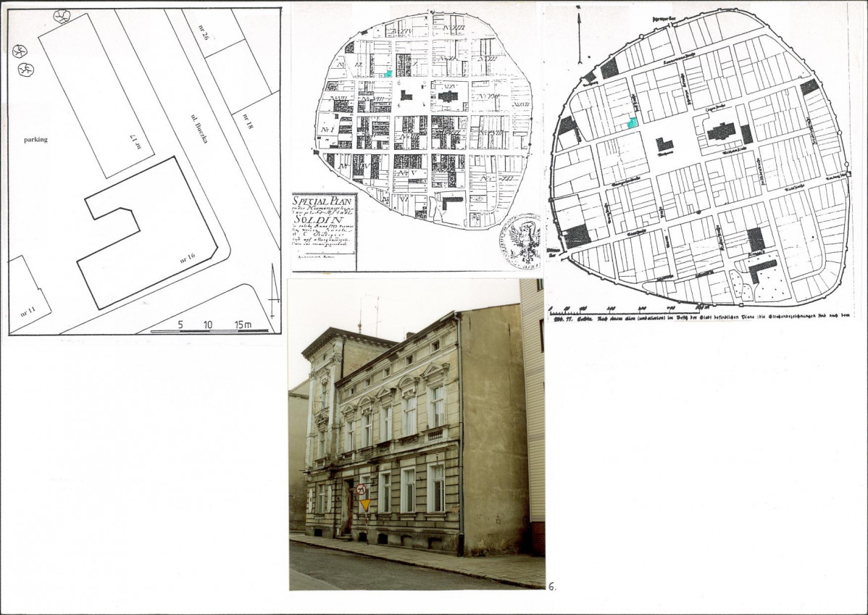
Task: Click the round prohibition road sign in the photo
Action: (x=361, y=490)
